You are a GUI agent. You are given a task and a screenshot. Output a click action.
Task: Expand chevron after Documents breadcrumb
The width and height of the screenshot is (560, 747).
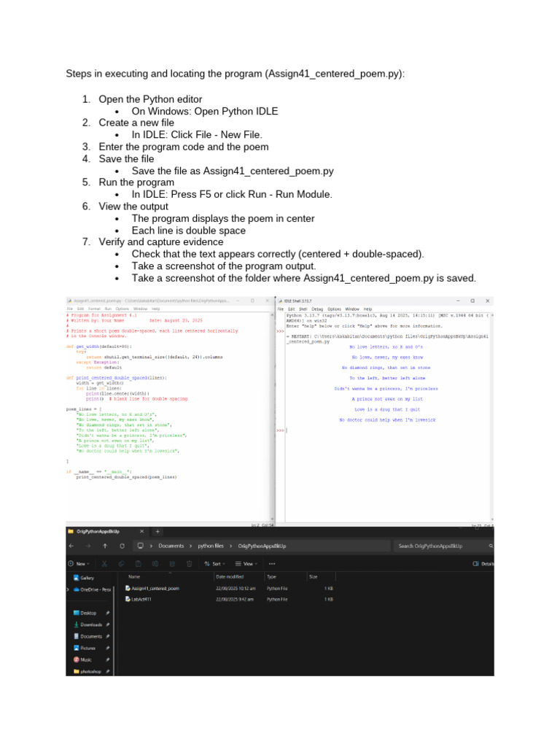[x=191, y=546]
